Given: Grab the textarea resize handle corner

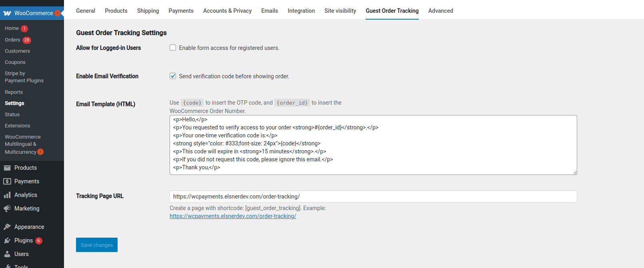Looking at the screenshot, I should coord(575,173).
